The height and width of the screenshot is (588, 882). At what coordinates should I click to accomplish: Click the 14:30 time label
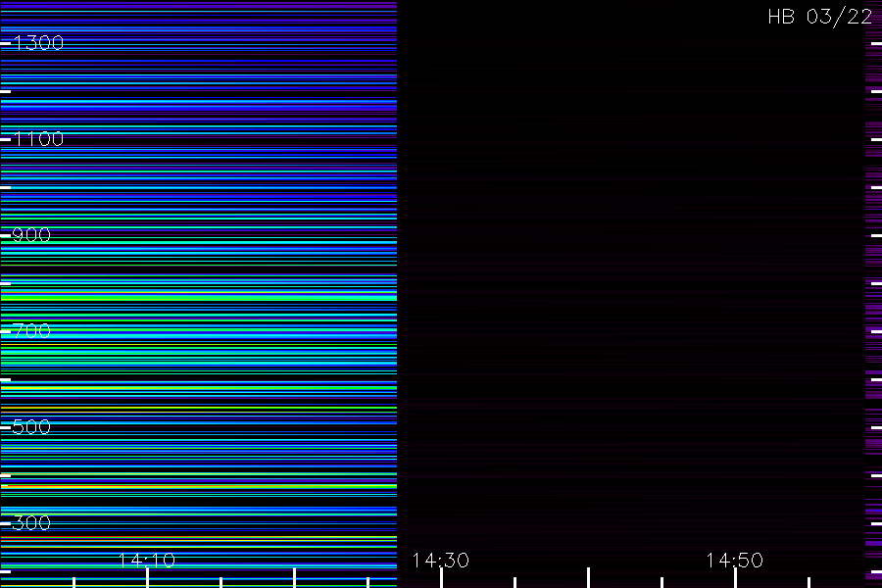point(440,561)
